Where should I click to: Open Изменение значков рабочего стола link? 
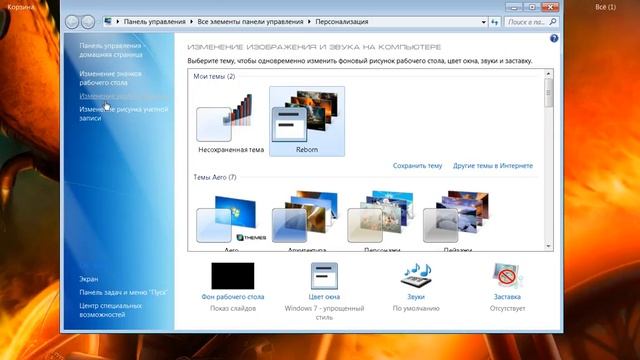110,78
